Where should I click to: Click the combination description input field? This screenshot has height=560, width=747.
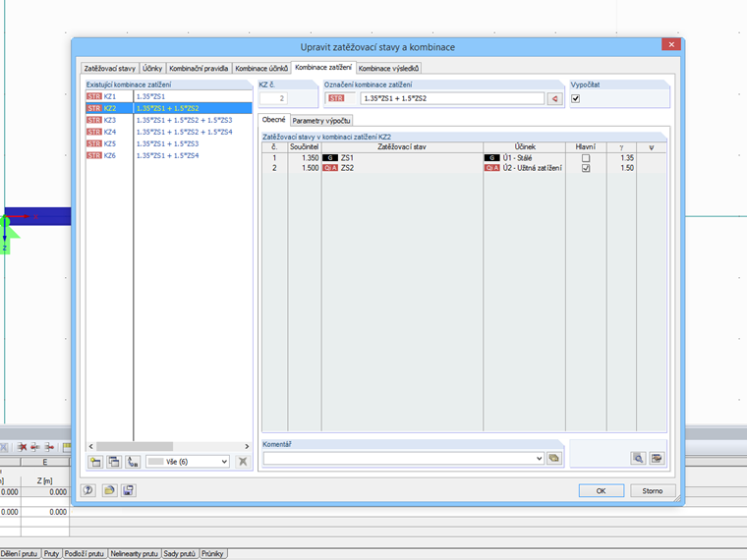pyautogui.click(x=451, y=98)
